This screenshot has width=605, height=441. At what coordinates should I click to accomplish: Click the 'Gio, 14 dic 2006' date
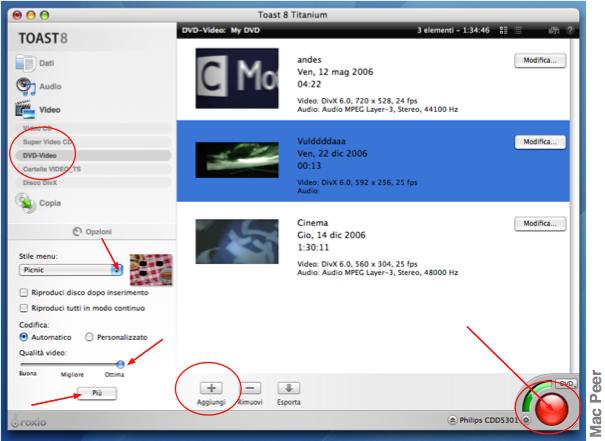(331, 235)
